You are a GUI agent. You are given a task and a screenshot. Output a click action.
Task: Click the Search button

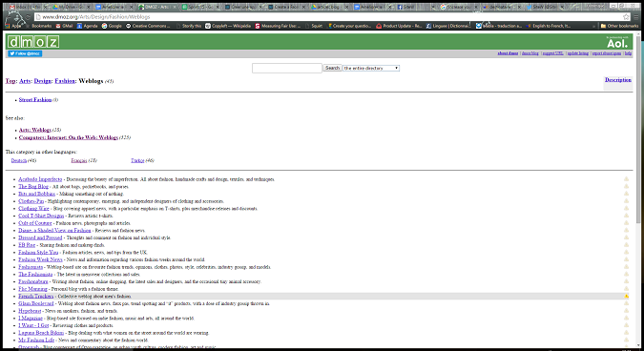pyautogui.click(x=332, y=68)
